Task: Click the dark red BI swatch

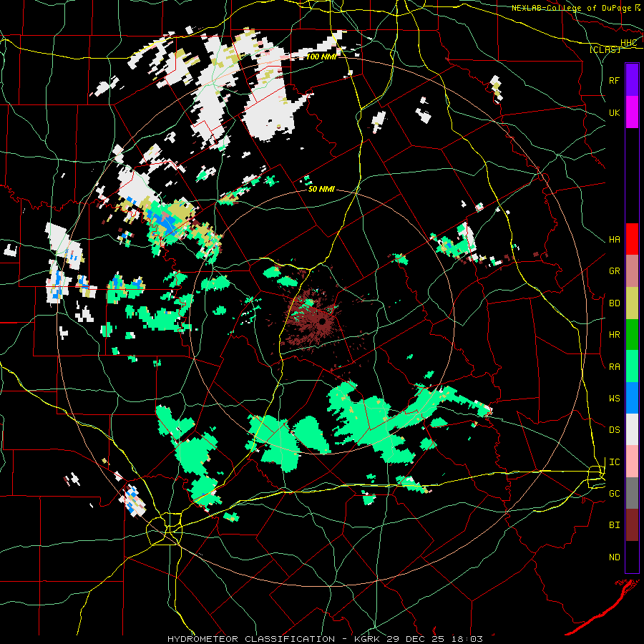Action: 632,525
